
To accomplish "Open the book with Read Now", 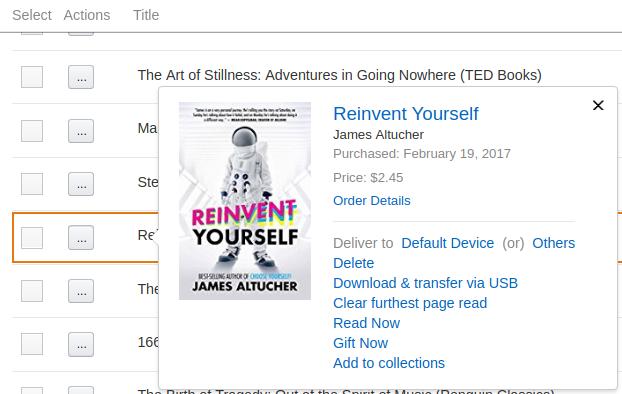I will 366,323.
